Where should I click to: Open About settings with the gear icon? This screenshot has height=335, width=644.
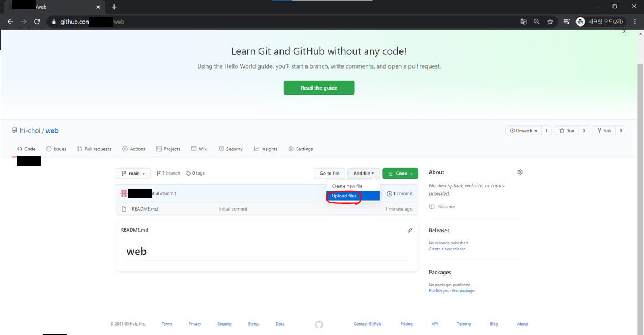(x=520, y=172)
